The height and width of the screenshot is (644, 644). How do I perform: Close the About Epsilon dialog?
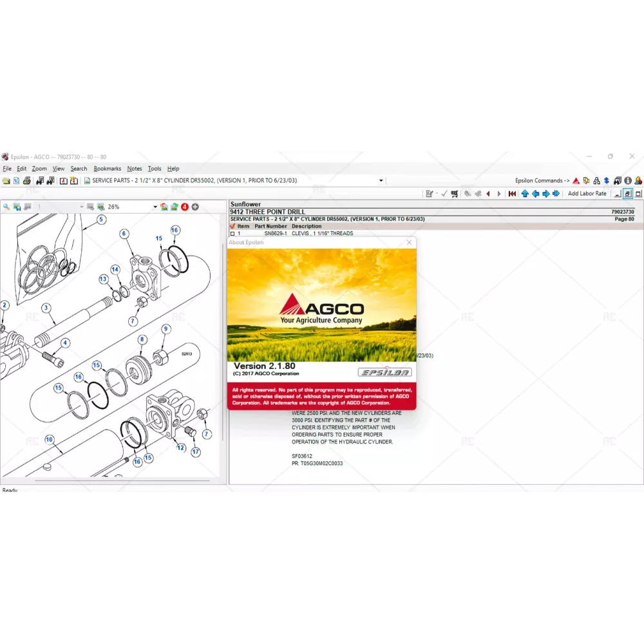(409, 243)
